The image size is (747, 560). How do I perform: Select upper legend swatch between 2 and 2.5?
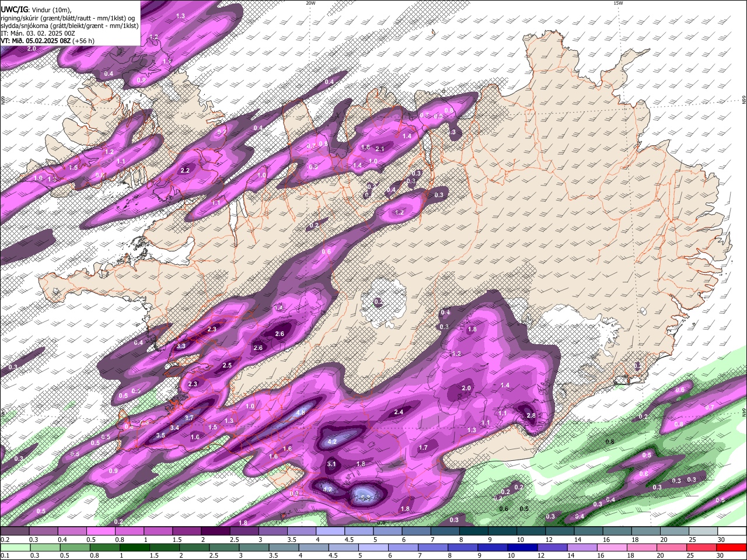215,531
